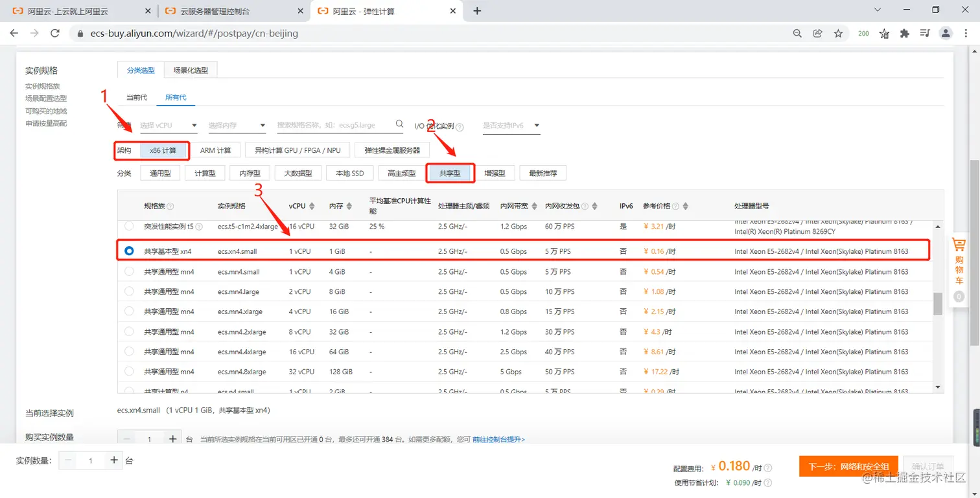Bookmark this page with the star icon
This screenshot has height=498, width=980.
point(838,33)
